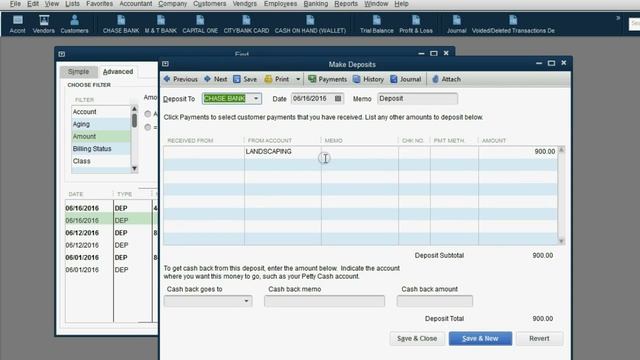Open the File menu
This screenshot has height=360, width=640.
pos(15,4)
